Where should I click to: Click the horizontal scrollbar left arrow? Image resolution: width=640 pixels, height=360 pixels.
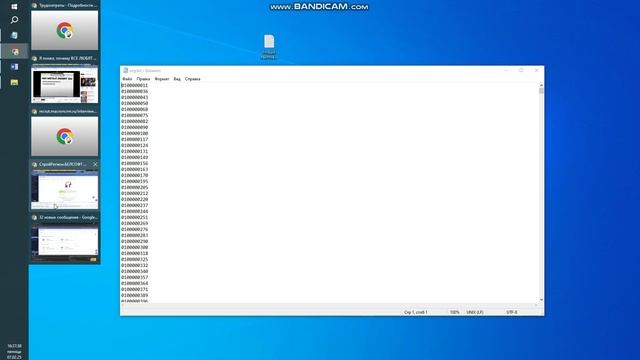pos(123,305)
